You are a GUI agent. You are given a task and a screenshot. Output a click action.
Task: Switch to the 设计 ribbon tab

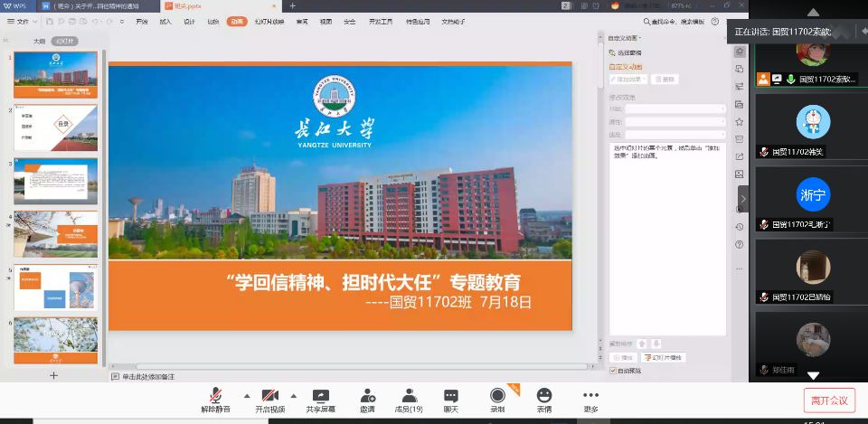pos(189,21)
